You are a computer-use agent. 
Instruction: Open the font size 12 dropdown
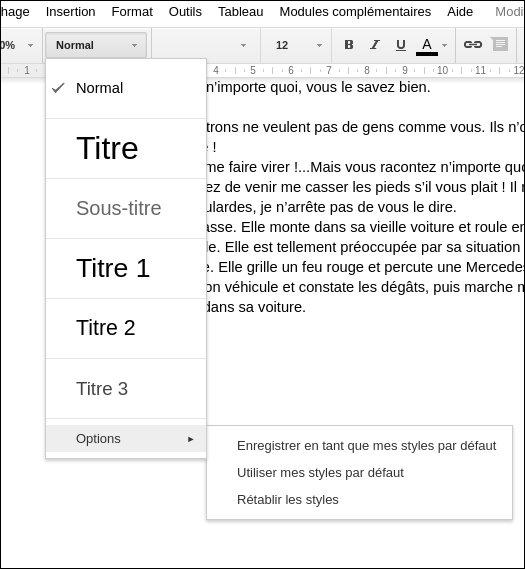[x=298, y=45]
